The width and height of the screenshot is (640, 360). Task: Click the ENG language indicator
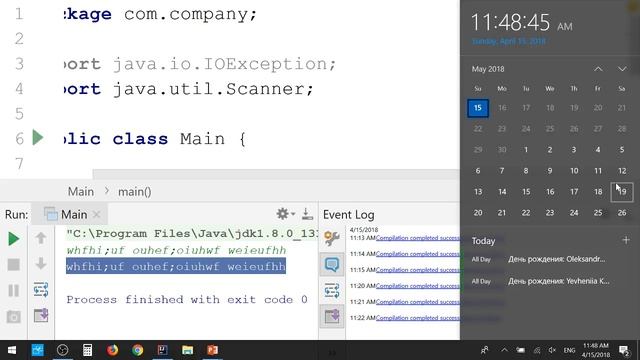pos(569,350)
